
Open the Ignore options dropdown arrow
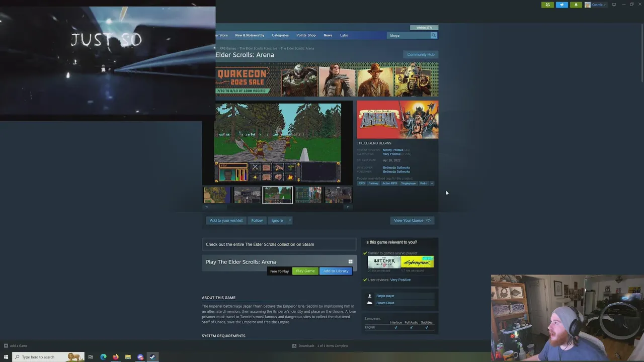click(x=290, y=220)
